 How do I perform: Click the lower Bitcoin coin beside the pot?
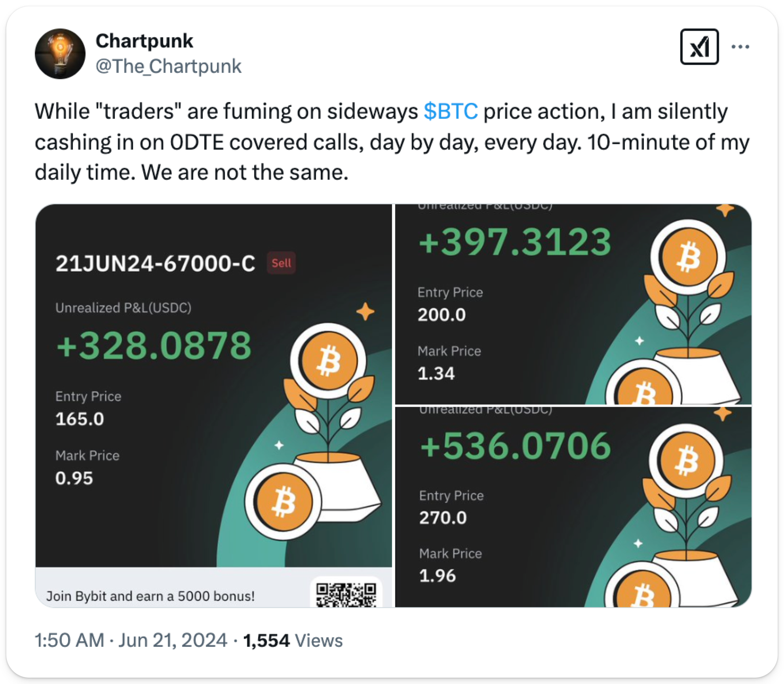click(284, 502)
